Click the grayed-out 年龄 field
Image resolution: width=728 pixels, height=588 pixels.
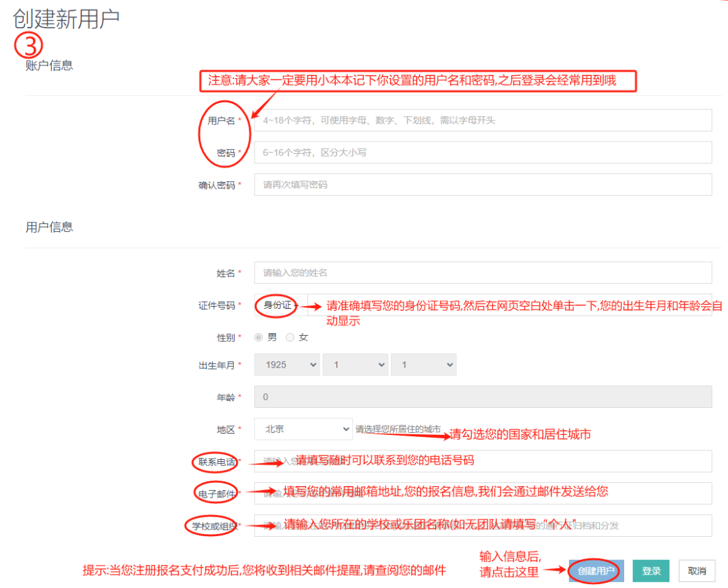point(482,396)
